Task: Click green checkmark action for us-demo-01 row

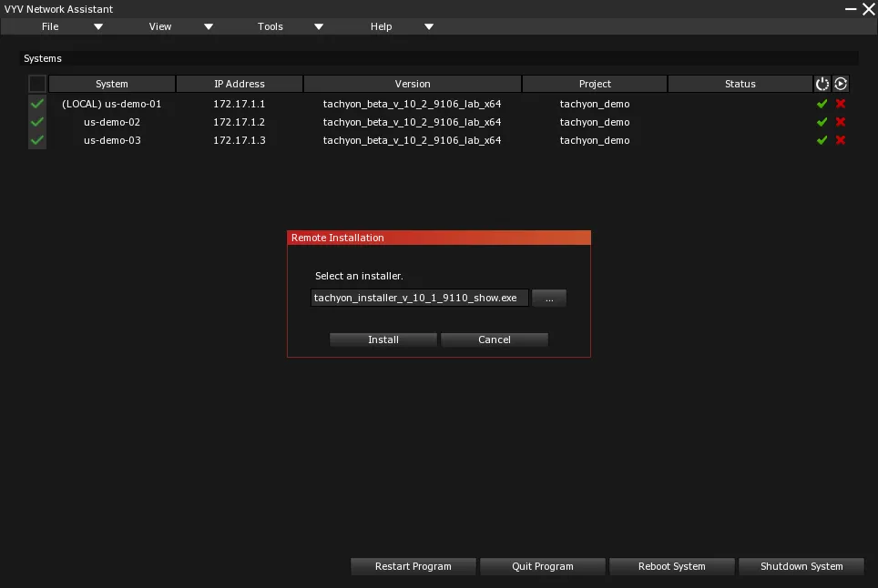Action: click(822, 104)
